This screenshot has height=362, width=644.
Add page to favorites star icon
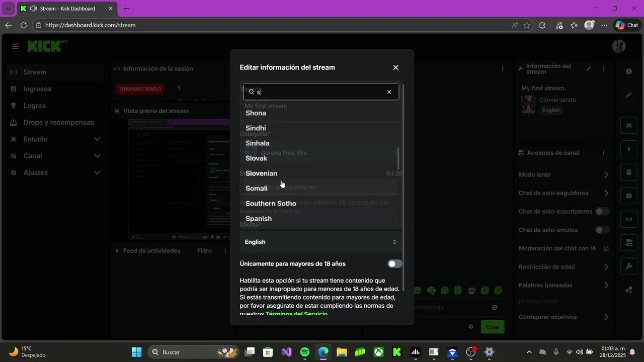[x=527, y=25]
